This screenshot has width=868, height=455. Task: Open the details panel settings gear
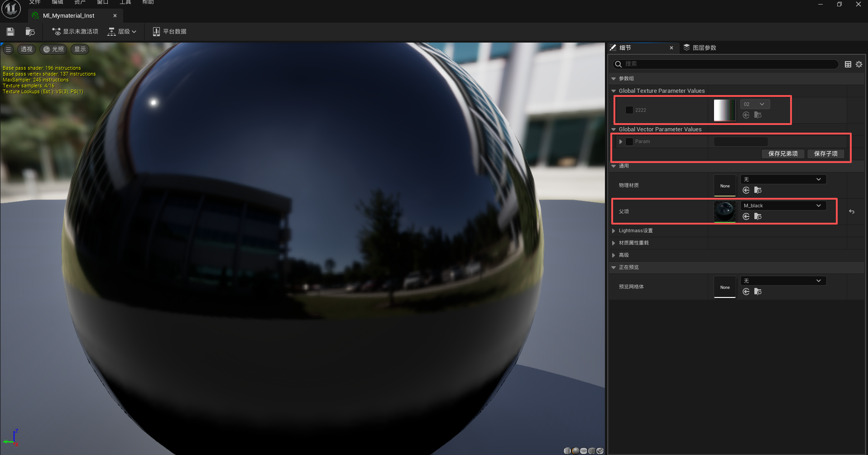coord(859,64)
